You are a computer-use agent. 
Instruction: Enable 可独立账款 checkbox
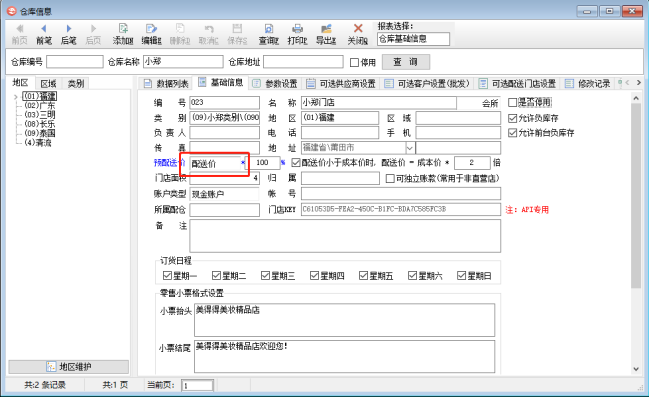pyautogui.click(x=390, y=179)
